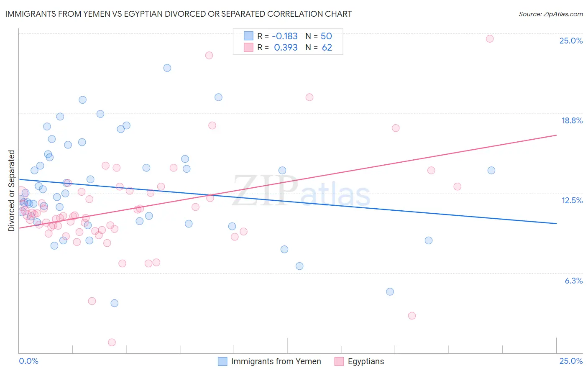Toggle the Egyptians legend swatch
The height and width of the screenshot is (373, 588).
339,361
